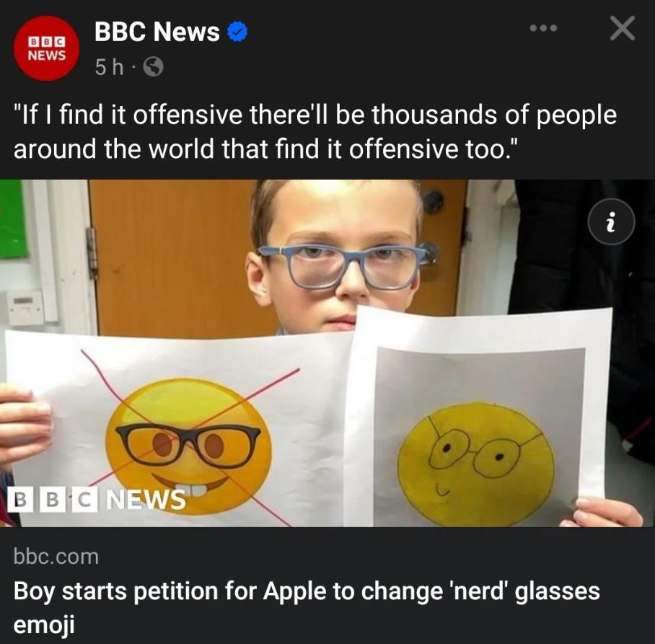Viewport: 655px width, 644px height.
Task: Click the quoted post caption text
Action: click(315, 132)
